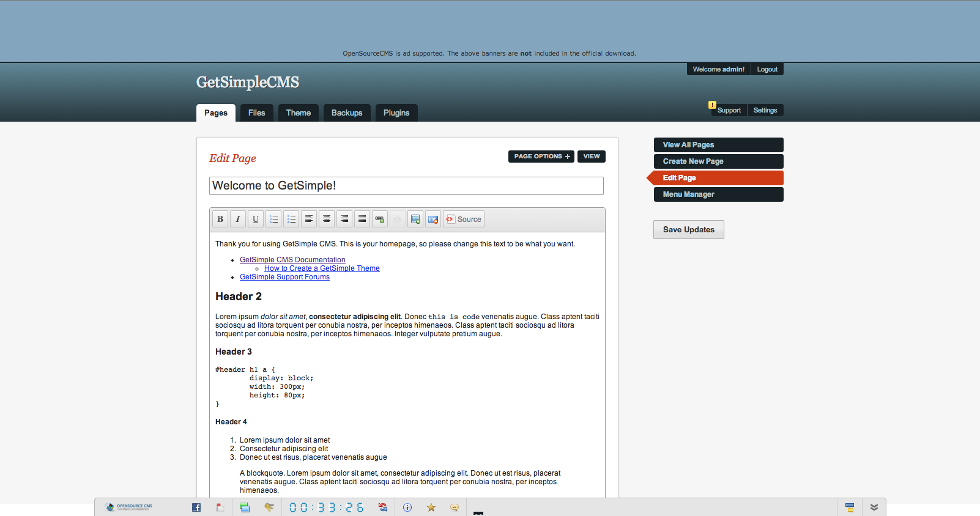
Task: Click the Unlink icon in the editor toolbar
Action: pyautogui.click(x=398, y=219)
